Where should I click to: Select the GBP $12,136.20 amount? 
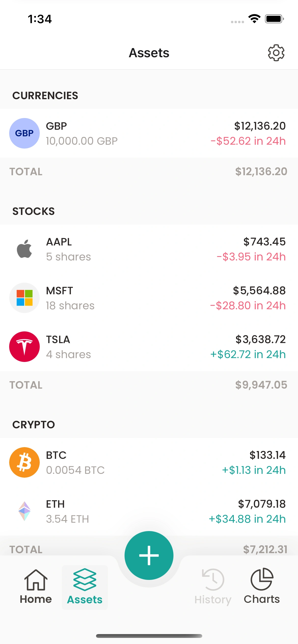pyautogui.click(x=260, y=126)
